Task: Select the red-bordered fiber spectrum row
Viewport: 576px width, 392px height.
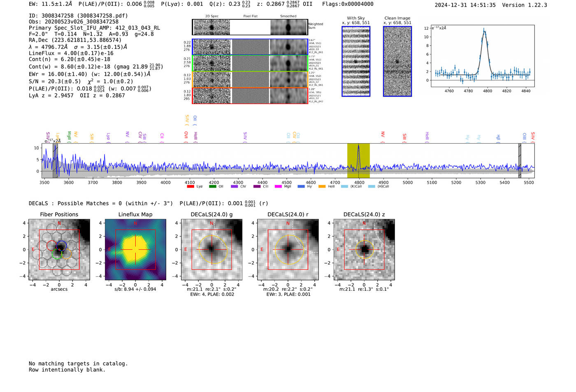Action: pyautogui.click(x=250, y=96)
